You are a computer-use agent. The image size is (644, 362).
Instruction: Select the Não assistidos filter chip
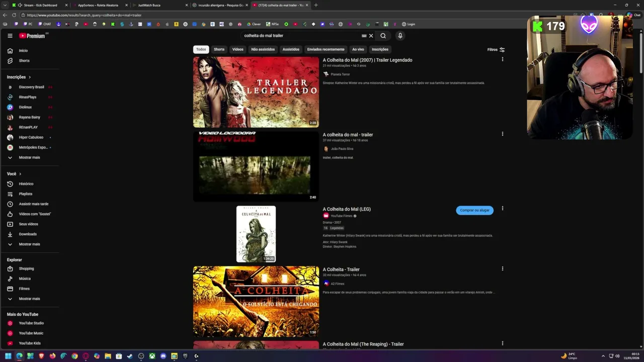(263, 49)
